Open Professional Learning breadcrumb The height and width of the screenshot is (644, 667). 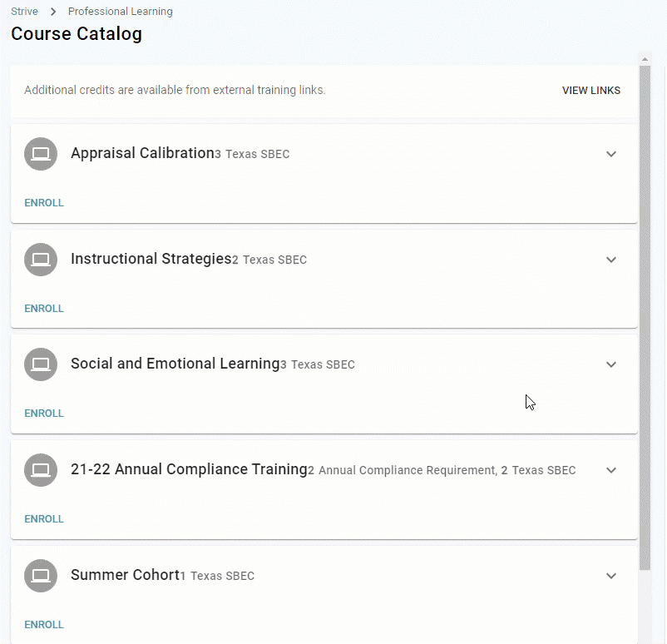[121, 12]
